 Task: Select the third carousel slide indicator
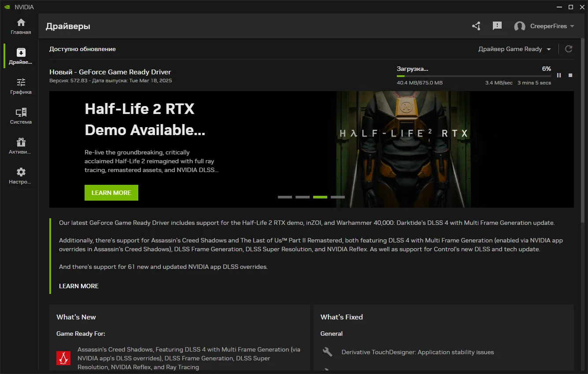pyautogui.click(x=320, y=197)
